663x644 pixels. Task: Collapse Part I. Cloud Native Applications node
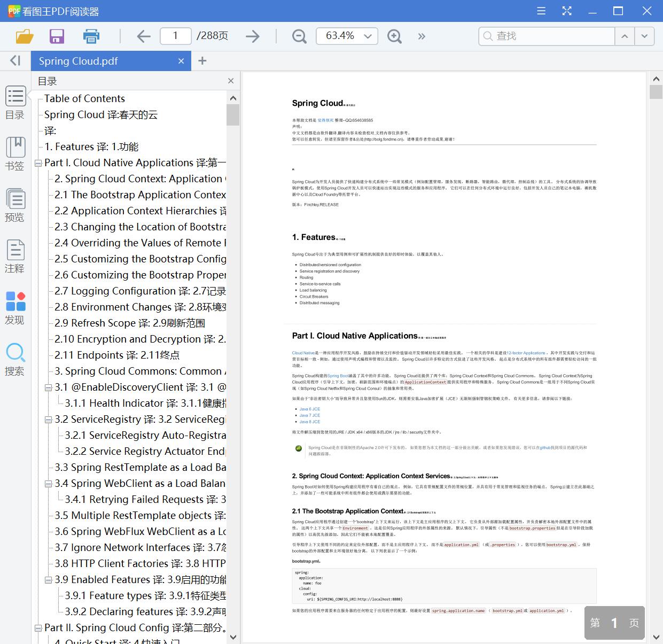tap(38, 163)
